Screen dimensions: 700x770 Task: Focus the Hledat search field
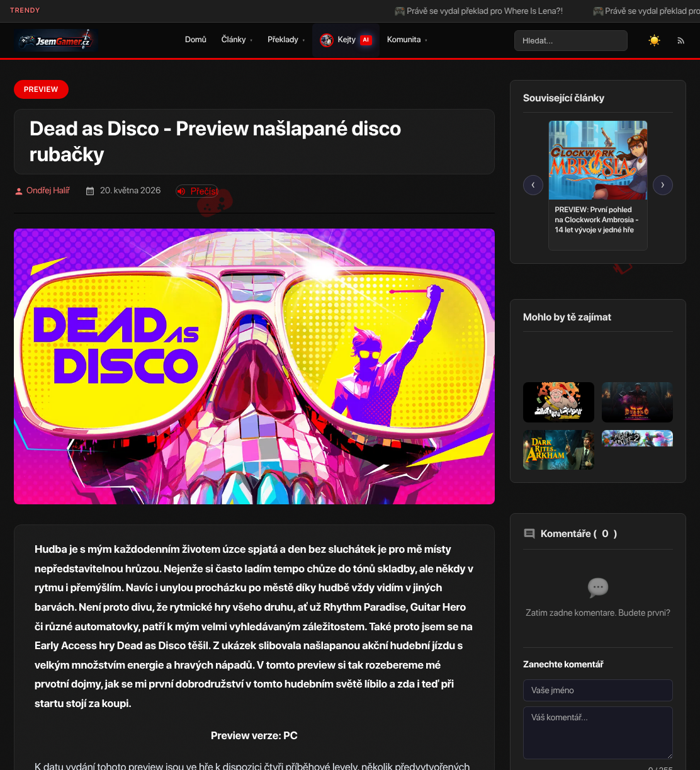(571, 40)
